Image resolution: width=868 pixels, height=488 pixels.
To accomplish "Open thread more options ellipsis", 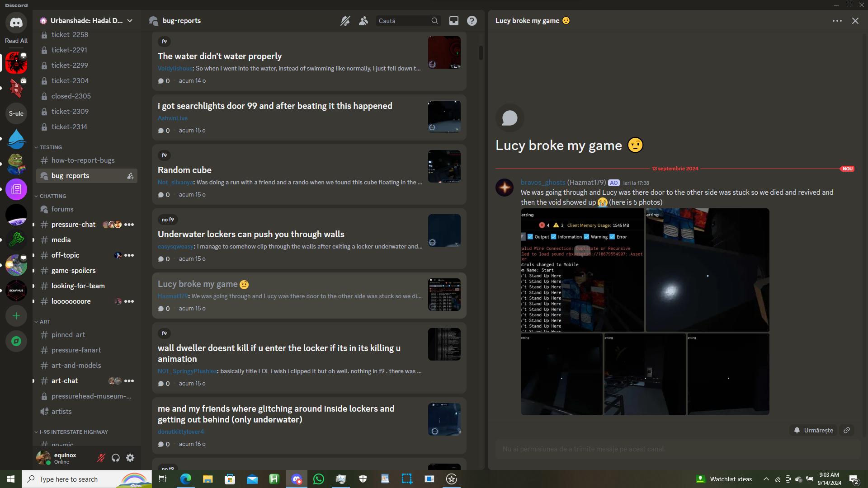I will pyautogui.click(x=837, y=21).
